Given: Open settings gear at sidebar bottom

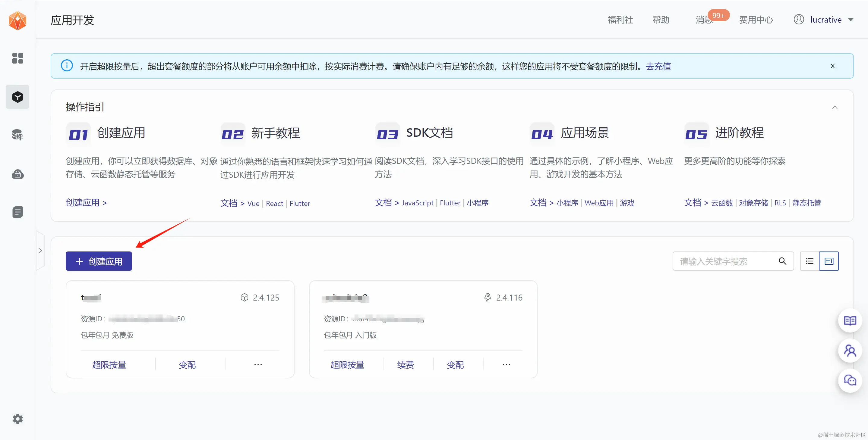Looking at the screenshot, I should pos(17,419).
